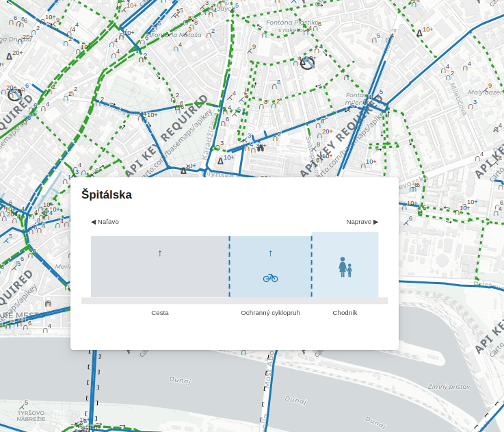This screenshot has height=432, width=504.
Task: Click the direction arrow above the bicycle icon
Action: 270,253
